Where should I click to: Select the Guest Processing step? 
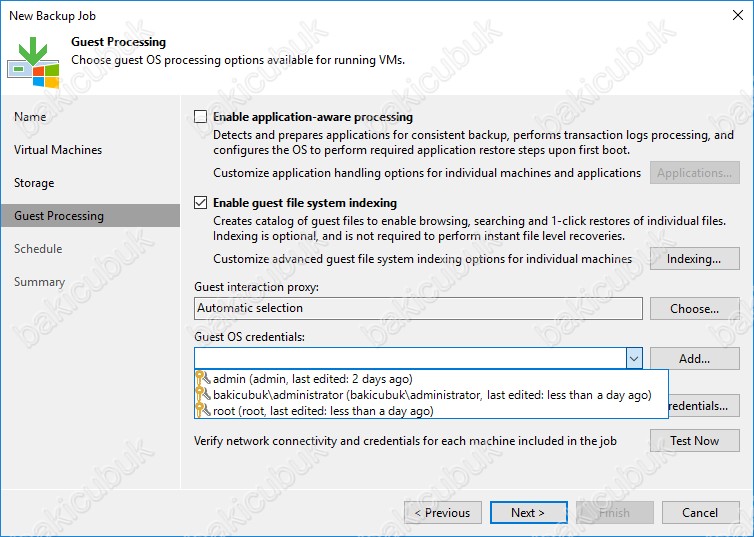coord(90,216)
